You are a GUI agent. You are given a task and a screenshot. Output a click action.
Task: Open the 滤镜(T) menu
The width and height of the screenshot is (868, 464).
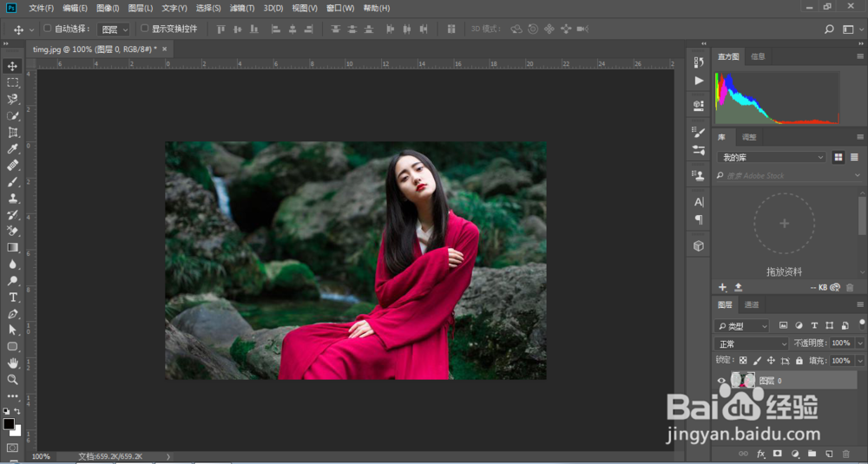(x=242, y=9)
